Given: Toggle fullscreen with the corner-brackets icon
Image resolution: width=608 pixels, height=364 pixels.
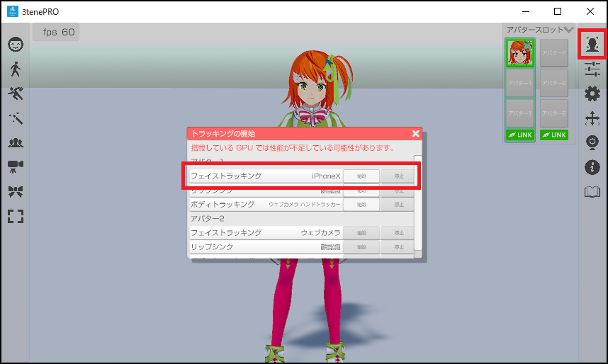Looking at the screenshot, I should pyautogui.click(x=16, y=216).
